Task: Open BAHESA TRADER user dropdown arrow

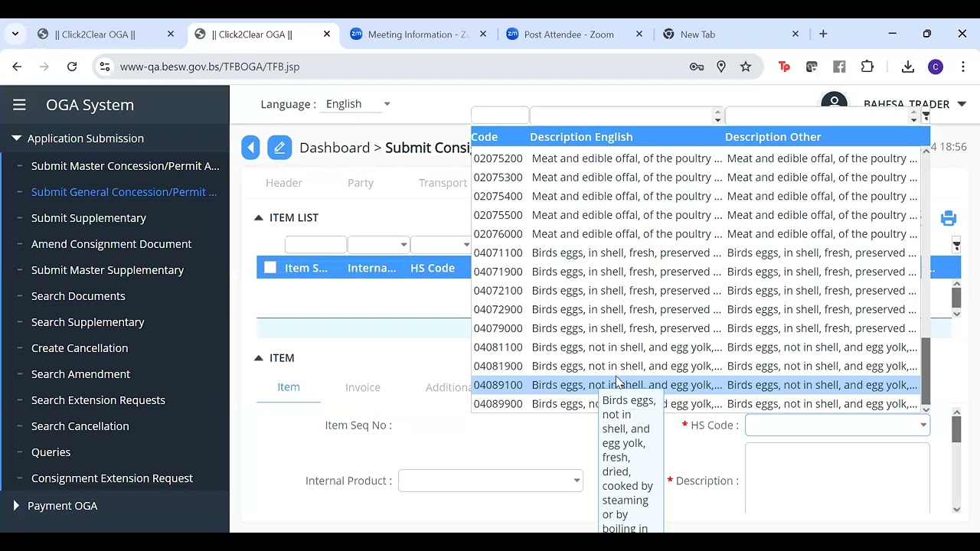Action: [961, 104]
